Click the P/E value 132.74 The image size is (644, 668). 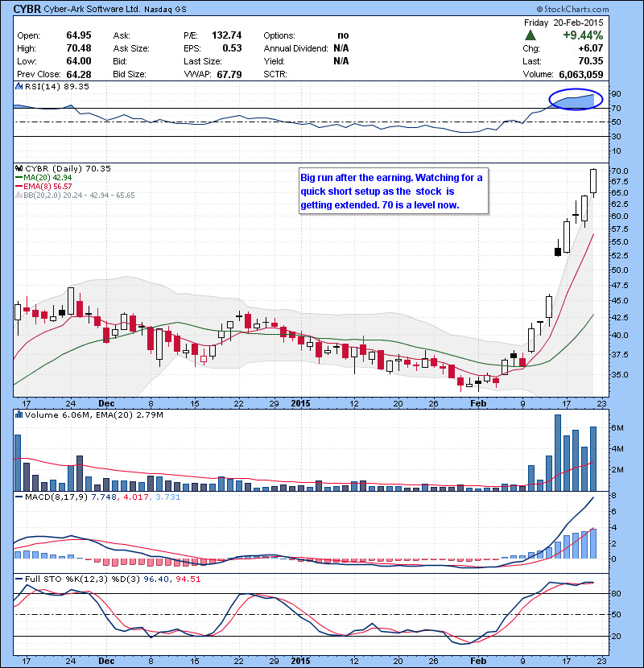click(x=227, y=35)
